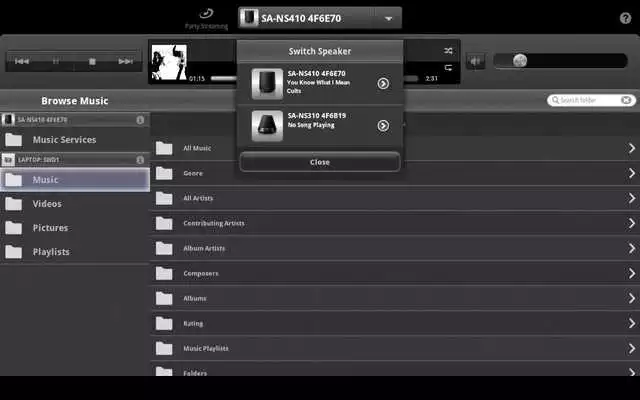Viewport: 640px width, 400px height.
Task: Open the SA-NS410 4F6E70 speaker dropdown
Action: pyautogui.click(x=388, y=18)
